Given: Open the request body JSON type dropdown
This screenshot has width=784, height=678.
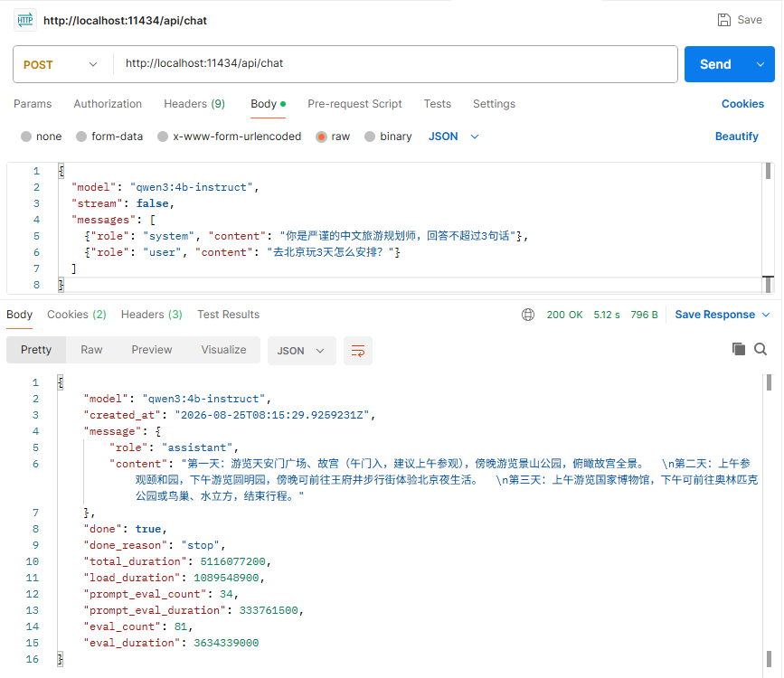Looking at the screenshot, I should (x=454, y=137).
